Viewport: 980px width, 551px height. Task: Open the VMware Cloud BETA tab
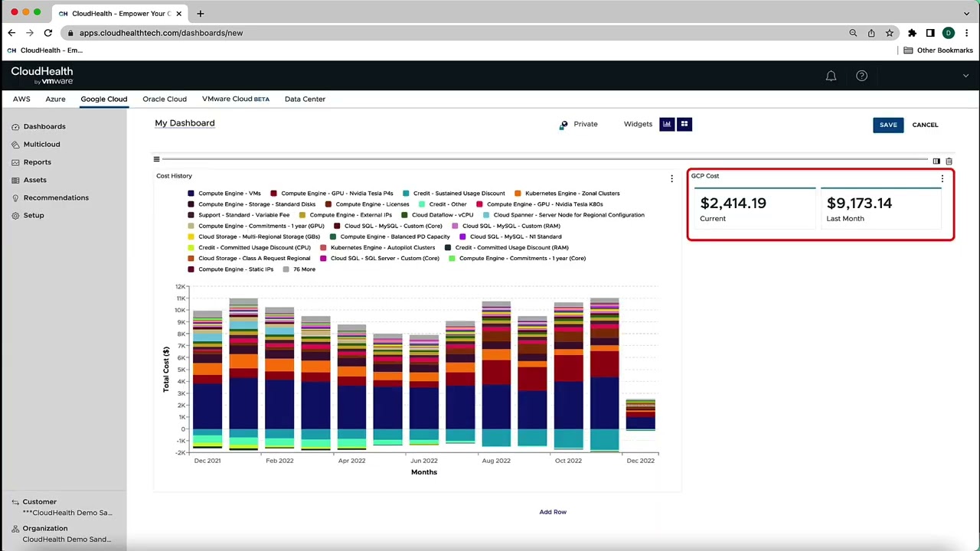pyautogui.click(x=236, y=99)
